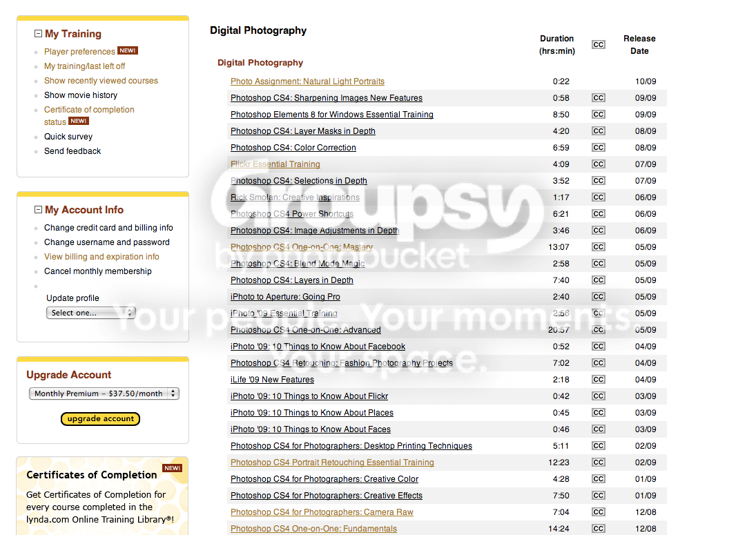This screenshot has width=756, height=535.
Task: Click CC icon for Photographers: Creative Color
Action: 599,478
